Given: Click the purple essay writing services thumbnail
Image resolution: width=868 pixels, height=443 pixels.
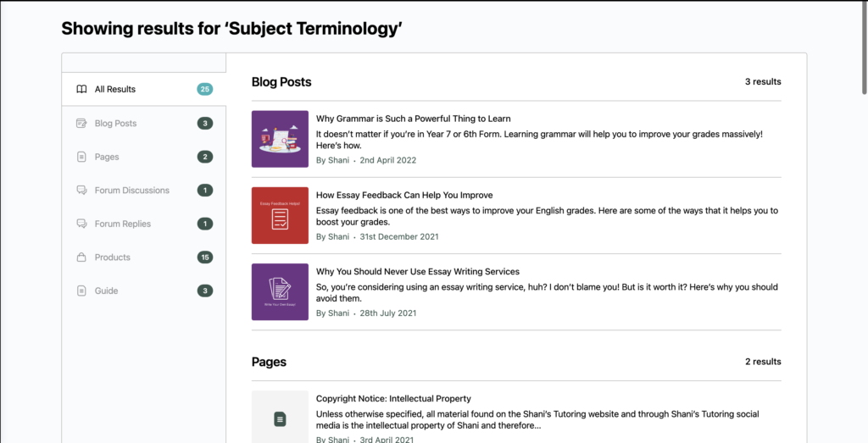Looking at the screenshot, I should pos(280,291).
